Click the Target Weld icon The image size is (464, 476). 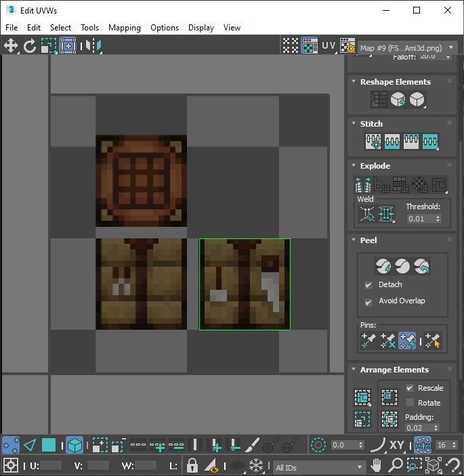367,215
